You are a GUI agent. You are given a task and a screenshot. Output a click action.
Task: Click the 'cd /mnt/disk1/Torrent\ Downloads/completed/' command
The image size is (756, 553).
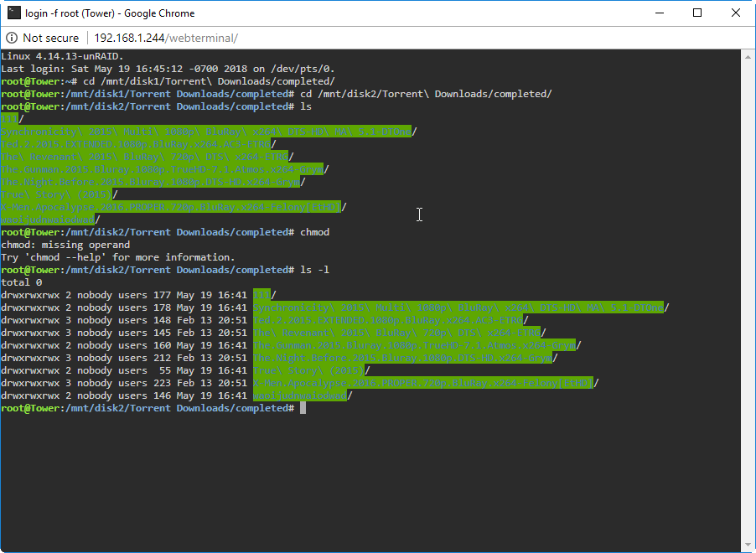pos(209,81)
